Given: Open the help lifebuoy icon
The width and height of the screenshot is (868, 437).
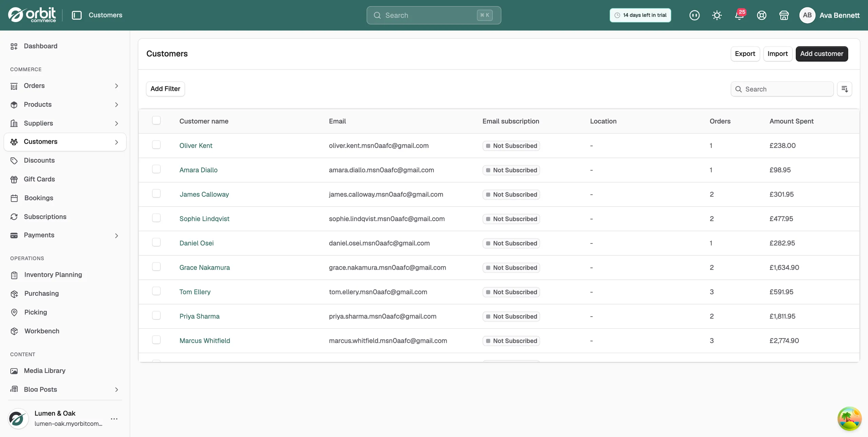Looking at the screenshot, I should tap(762, 15).
